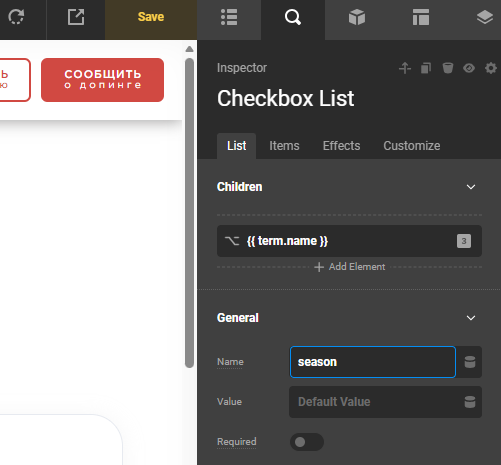
Task: Switch to the Items tab
Action: (x=284, y=146)
